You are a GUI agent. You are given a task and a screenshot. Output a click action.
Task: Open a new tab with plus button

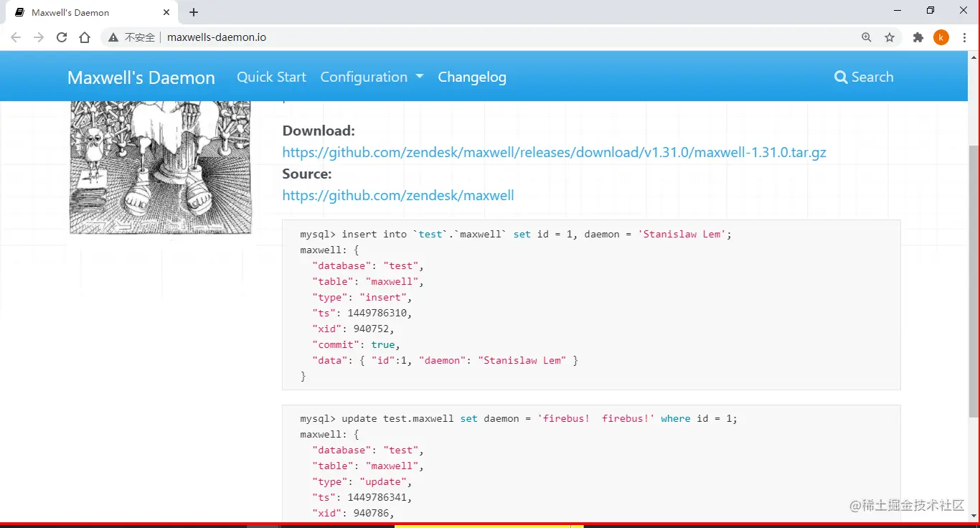tap(194, 12)
